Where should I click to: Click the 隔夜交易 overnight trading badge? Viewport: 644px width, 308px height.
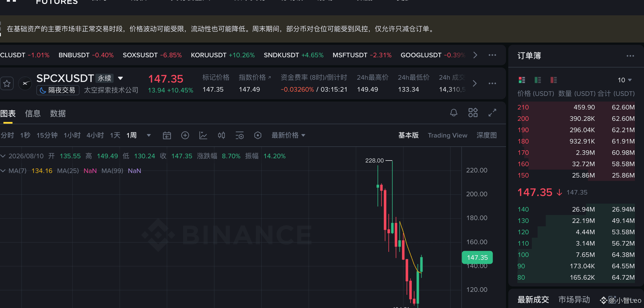point(58,90)
